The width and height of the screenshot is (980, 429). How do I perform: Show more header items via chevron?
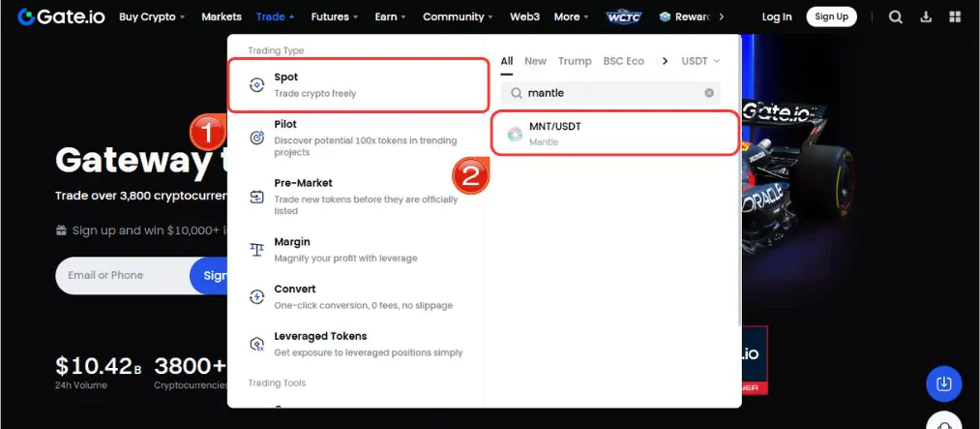722,16
